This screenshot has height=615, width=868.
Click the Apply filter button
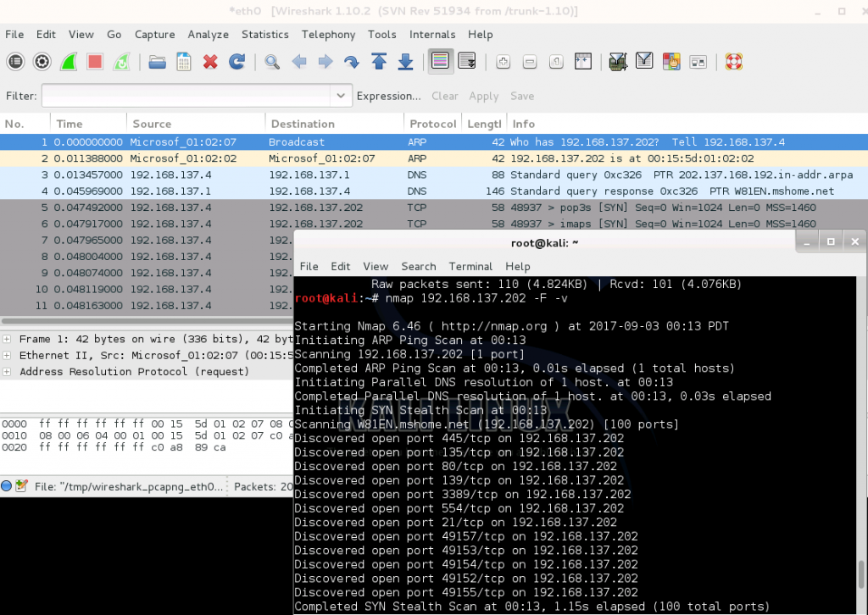pyautogui.click(x=484, y=96)
